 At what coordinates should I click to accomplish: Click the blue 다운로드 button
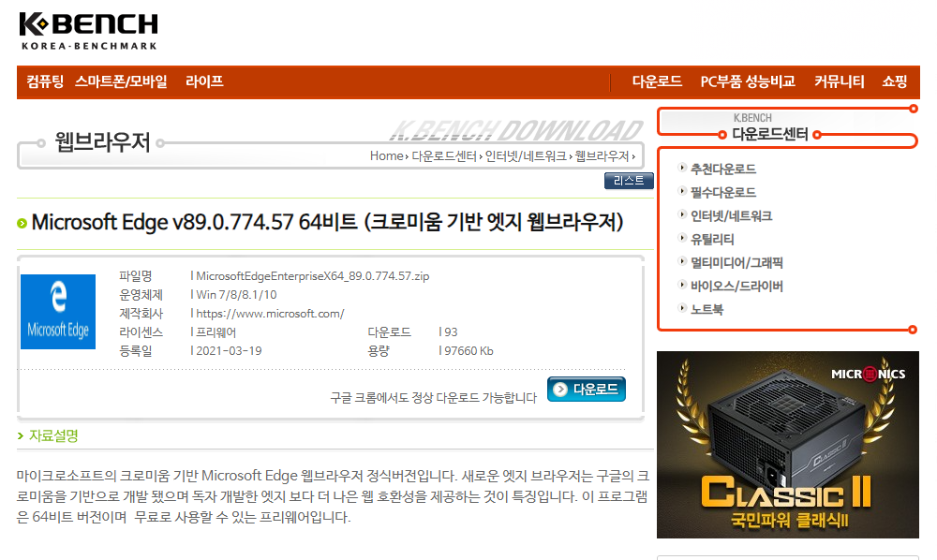(587, 390)
